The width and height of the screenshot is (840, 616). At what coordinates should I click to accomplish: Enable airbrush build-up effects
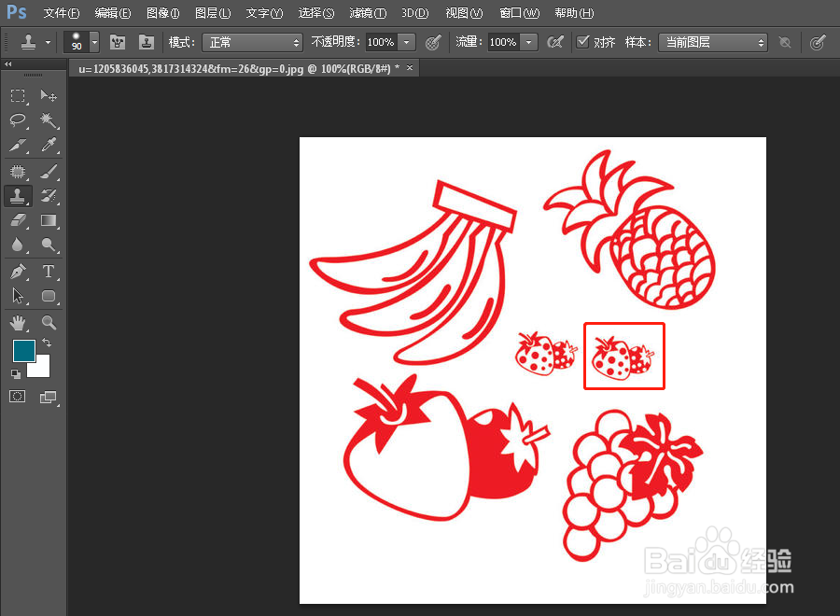[x=555, y=42]
